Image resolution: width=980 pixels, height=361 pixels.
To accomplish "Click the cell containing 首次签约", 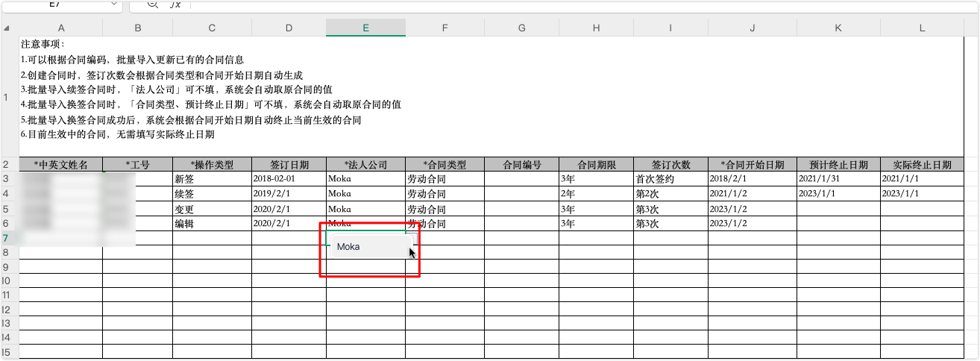I will [670, 179].
